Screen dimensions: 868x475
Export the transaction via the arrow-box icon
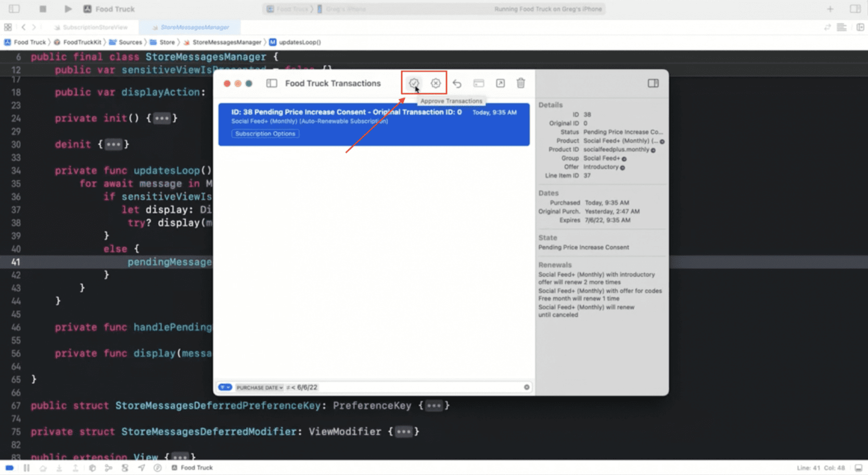(x=500, y=83)
